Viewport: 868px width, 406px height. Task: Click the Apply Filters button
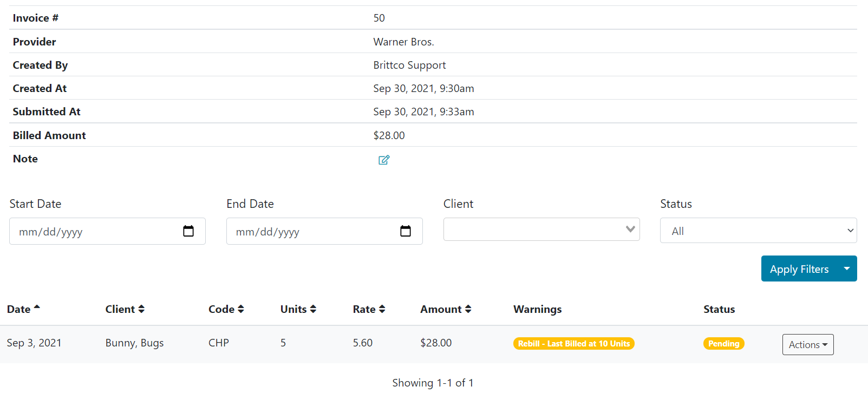pyautogui.click(x=799, y=269)
